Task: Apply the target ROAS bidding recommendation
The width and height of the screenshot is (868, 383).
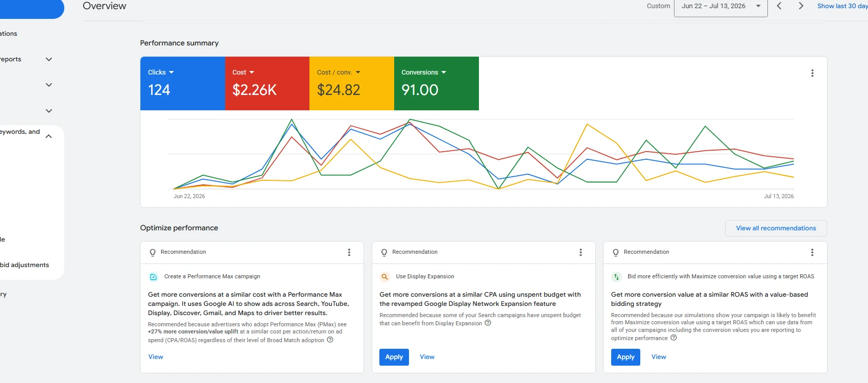Action: (x=625, y=357)
